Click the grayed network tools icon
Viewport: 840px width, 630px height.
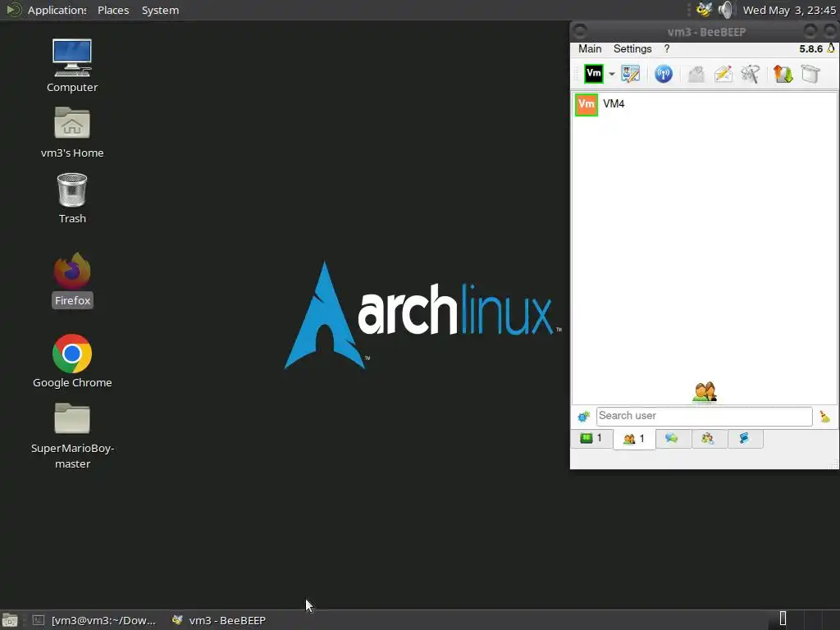751,73
